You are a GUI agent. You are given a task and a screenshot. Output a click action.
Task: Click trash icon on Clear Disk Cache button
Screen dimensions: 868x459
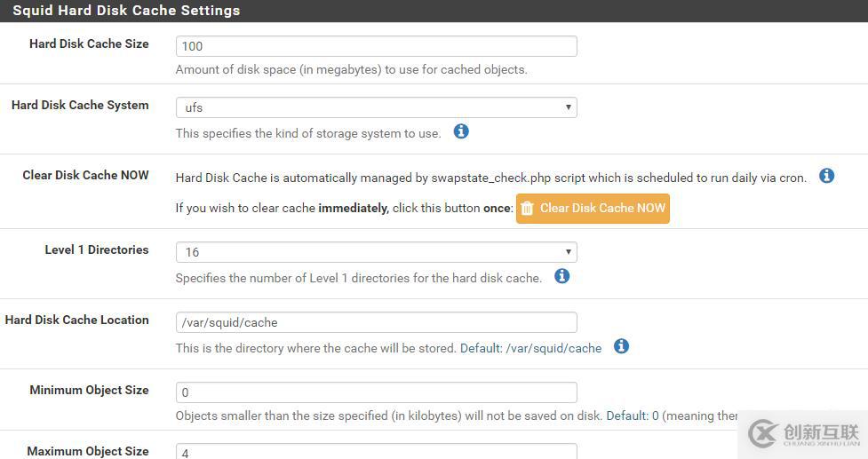[527, 209]
